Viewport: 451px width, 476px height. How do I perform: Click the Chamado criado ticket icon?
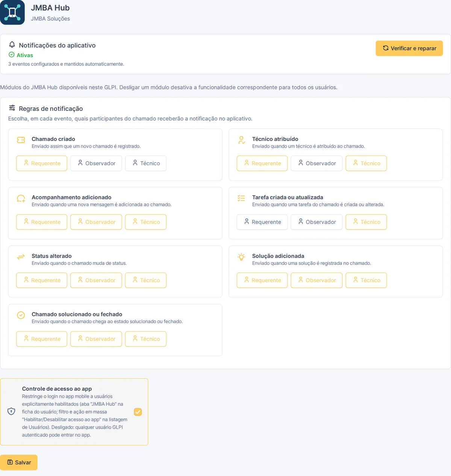(x=21, y=140)
